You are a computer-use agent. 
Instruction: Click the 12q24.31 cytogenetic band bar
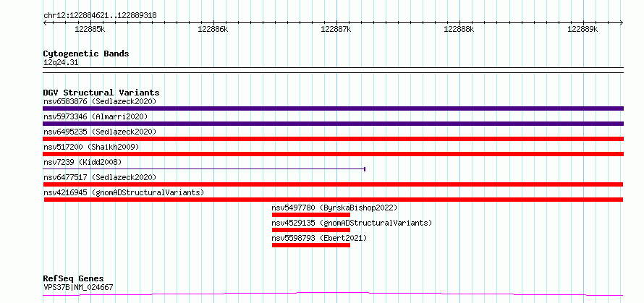point(333,70)
